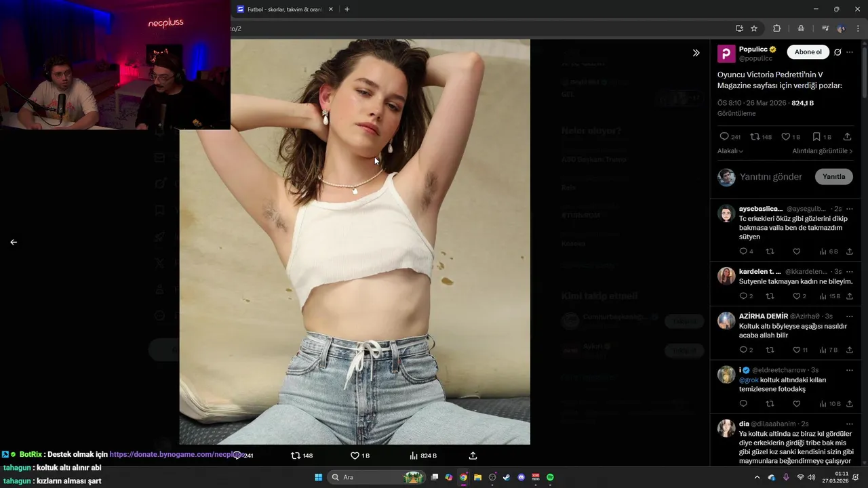868x488 pixels.
Task: Open more options on eldreetcharrow's reply
Action: pyautogui.click(x=850, y=370)
